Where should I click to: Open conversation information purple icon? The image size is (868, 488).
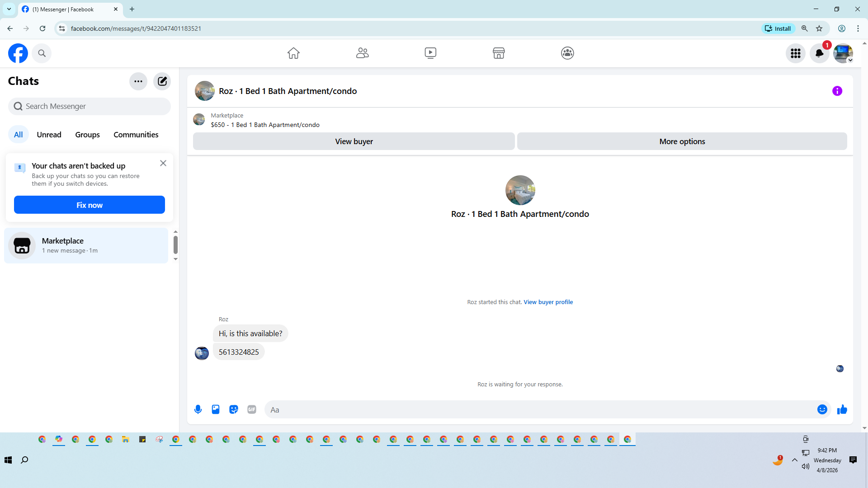[837, 91]
